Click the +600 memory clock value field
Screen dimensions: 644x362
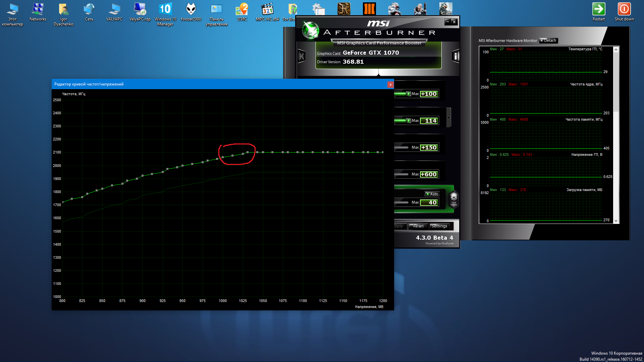pyautogui.click(x=429, y=174)
